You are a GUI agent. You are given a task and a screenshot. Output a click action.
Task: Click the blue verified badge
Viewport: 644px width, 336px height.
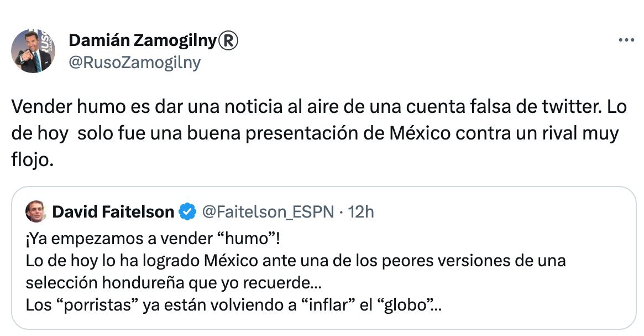(188, 211)
